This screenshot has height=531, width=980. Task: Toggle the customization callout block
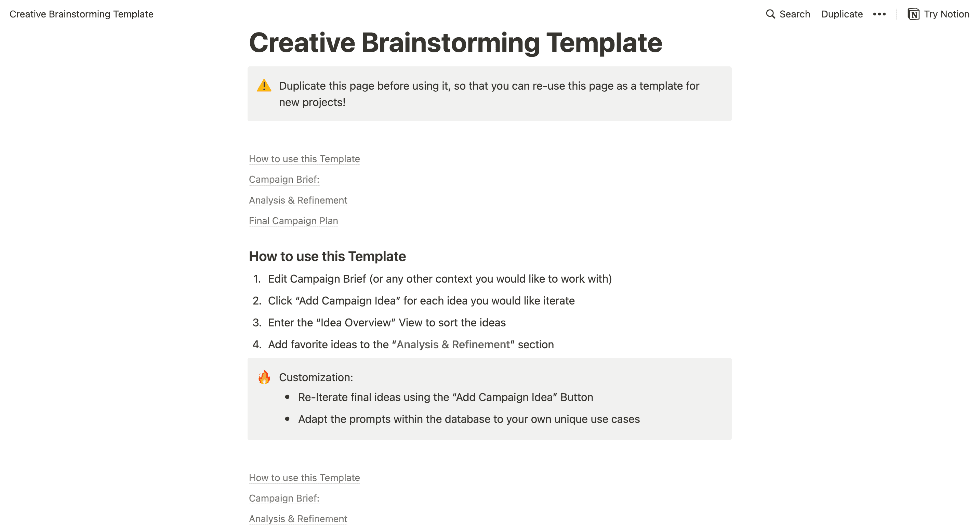pos(265,377)
